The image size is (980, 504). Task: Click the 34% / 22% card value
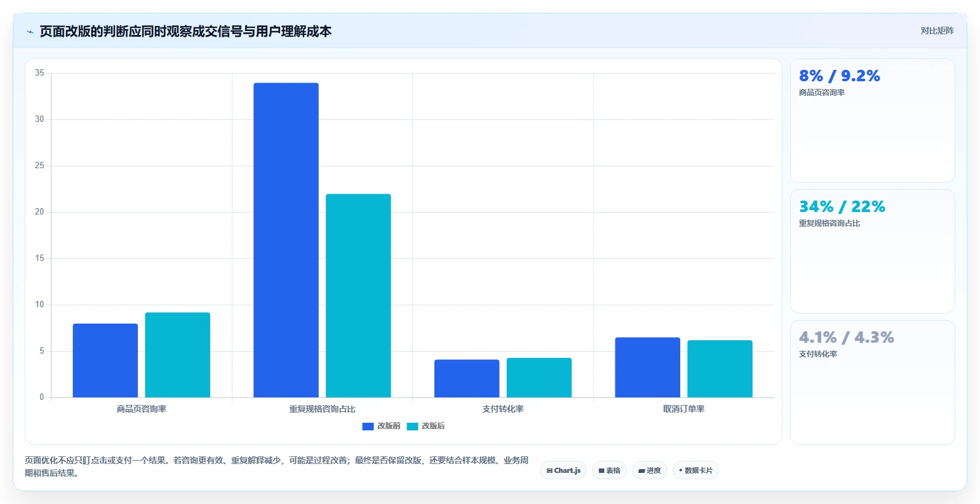[x=842, y=207]
